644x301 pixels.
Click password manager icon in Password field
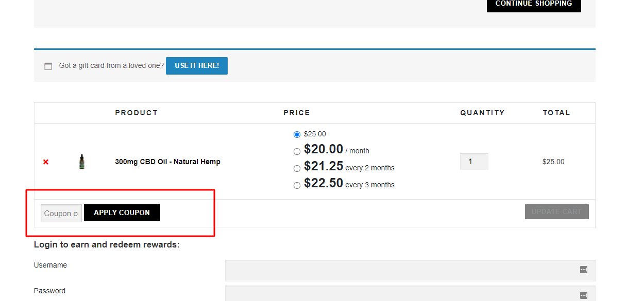point(584,295)
